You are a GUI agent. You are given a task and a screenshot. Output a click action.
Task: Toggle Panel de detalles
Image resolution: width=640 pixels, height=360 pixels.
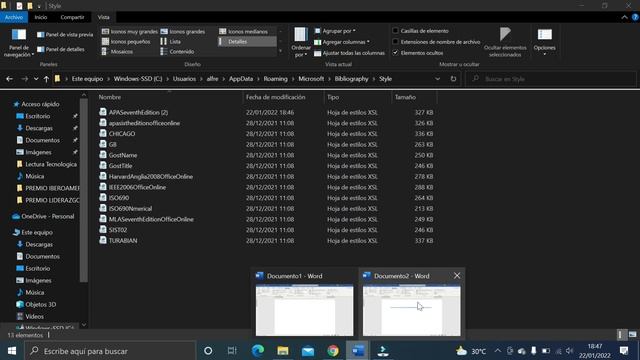coord(60,49)
